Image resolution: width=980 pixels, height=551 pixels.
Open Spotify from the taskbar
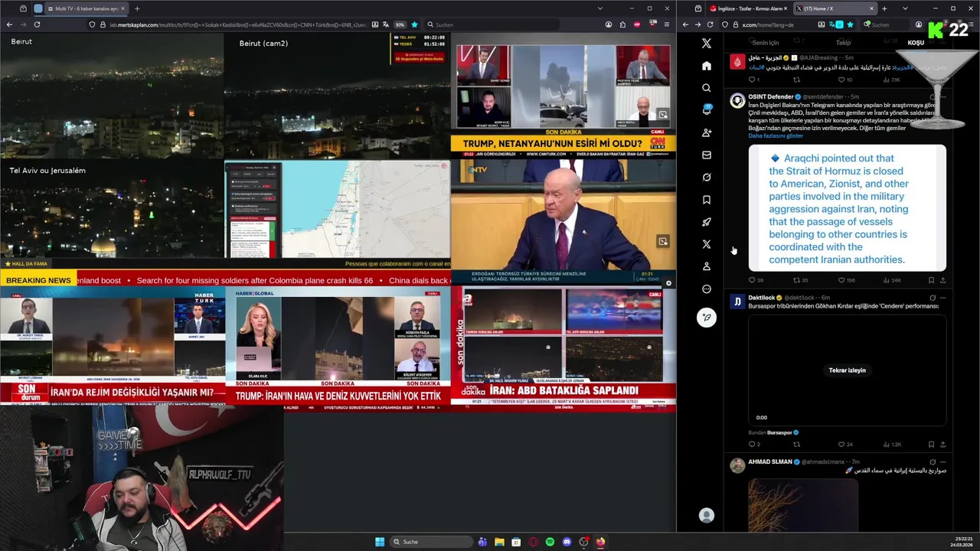550,542
